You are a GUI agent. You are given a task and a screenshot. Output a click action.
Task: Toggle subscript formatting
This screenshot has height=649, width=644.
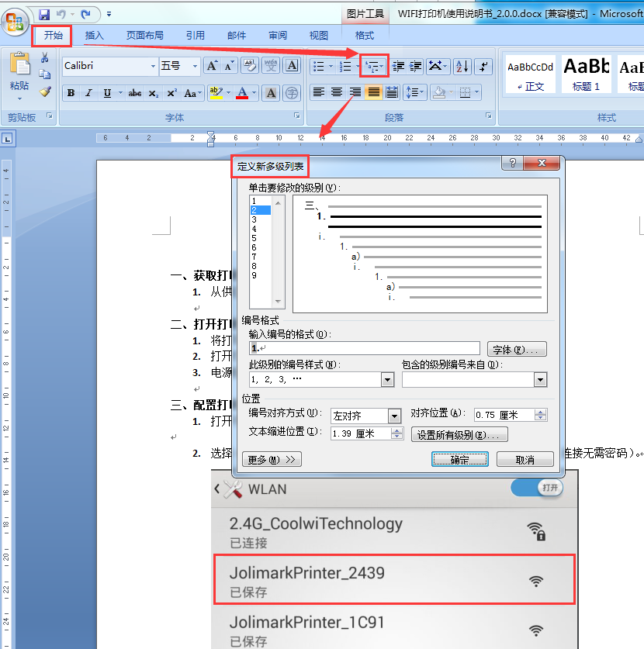153,93
